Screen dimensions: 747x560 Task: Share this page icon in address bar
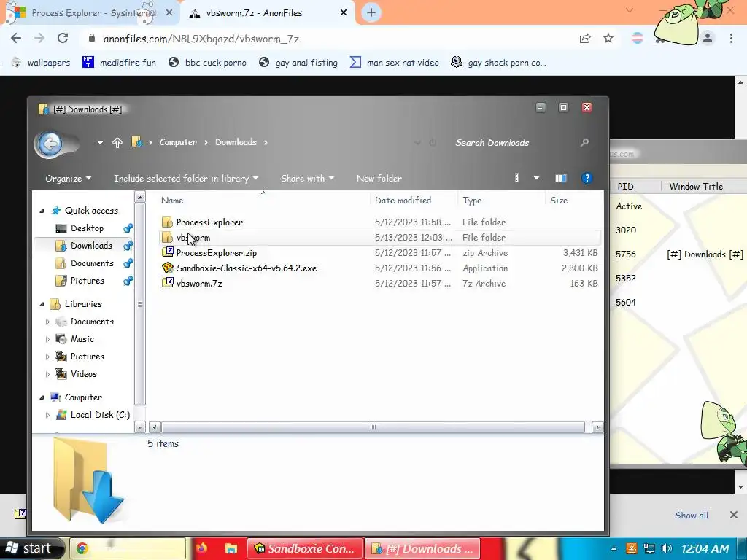click(x=585, y=38)
